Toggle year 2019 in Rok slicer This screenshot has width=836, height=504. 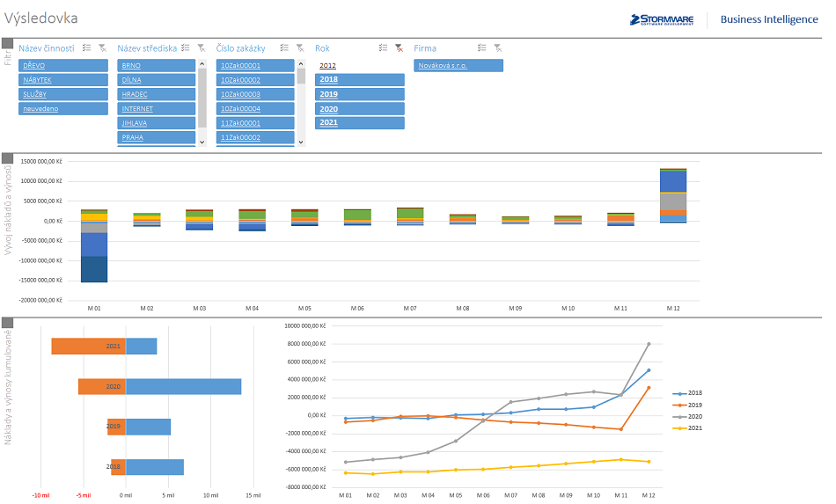[x=360, y=94]
